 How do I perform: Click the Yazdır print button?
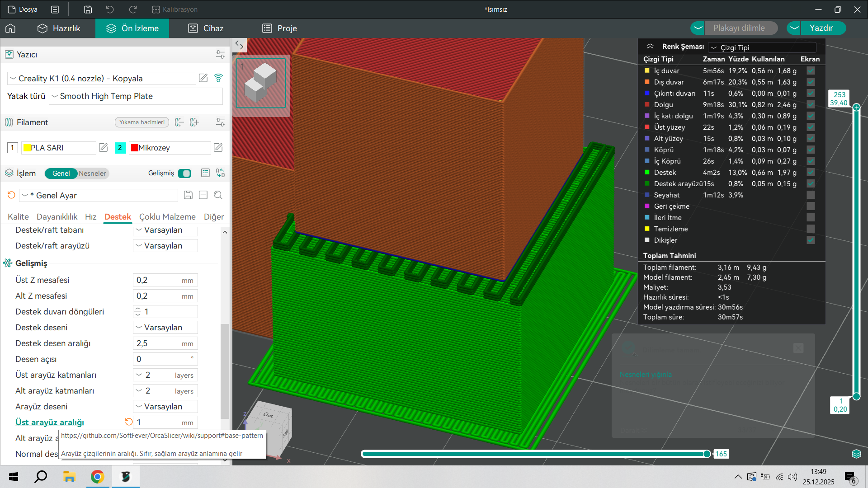821,28
